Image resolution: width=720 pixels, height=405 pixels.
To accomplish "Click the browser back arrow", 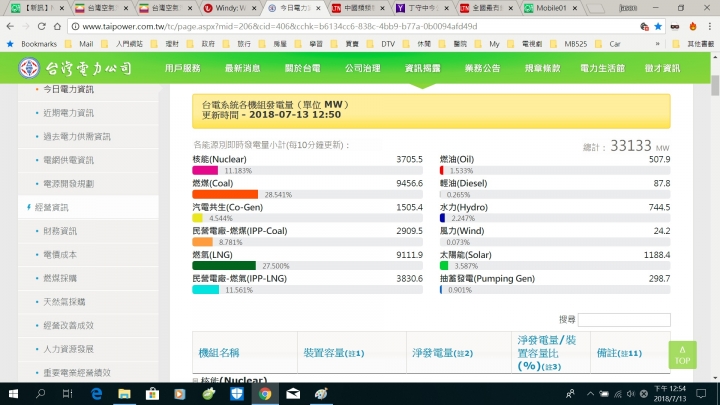I will [11, 26].
